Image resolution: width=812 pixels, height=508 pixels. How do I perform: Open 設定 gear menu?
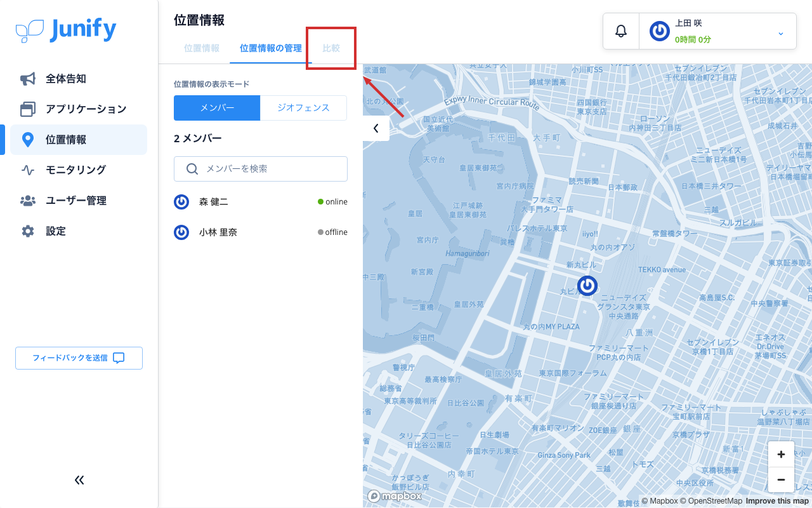click(79, 231)
